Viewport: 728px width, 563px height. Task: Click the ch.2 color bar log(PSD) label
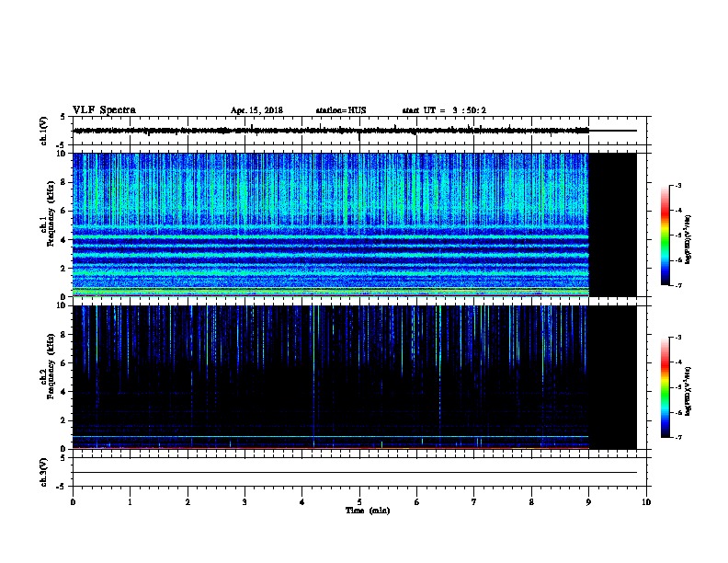[688, 391]
